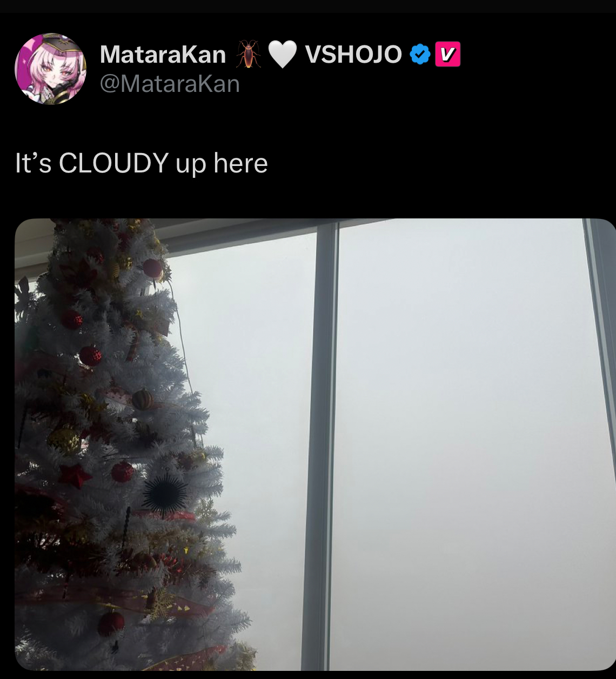Open MataraKan's profile picture avatar

(50, 69)
